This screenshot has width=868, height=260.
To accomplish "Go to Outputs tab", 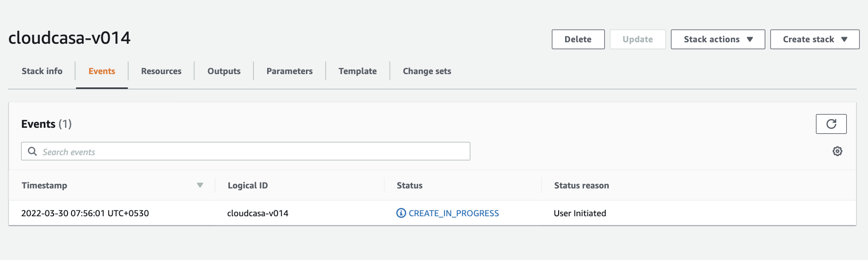I will click(x=224, y=71).
